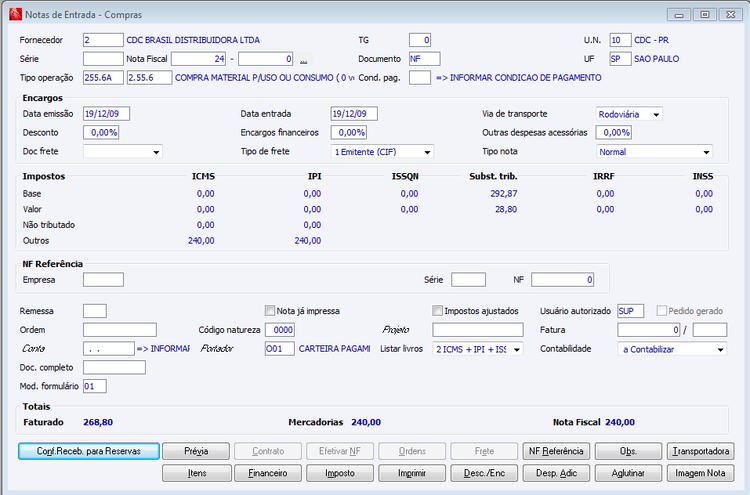Click the Ordens button
This screenshot has width=750, height=495.
click(412, 451)
